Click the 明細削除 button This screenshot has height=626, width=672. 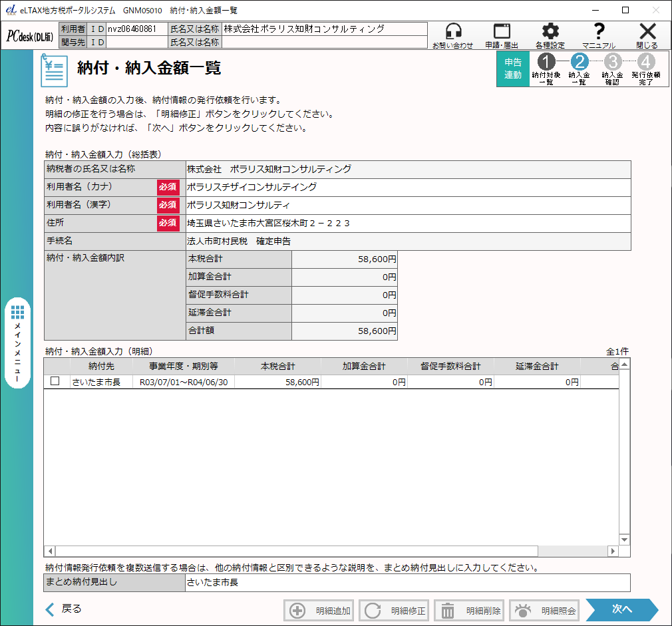point(469,611)
